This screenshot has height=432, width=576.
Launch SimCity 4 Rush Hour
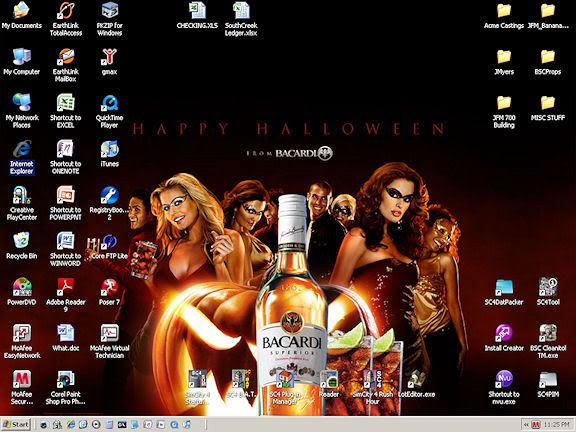(x=372, y=388)
